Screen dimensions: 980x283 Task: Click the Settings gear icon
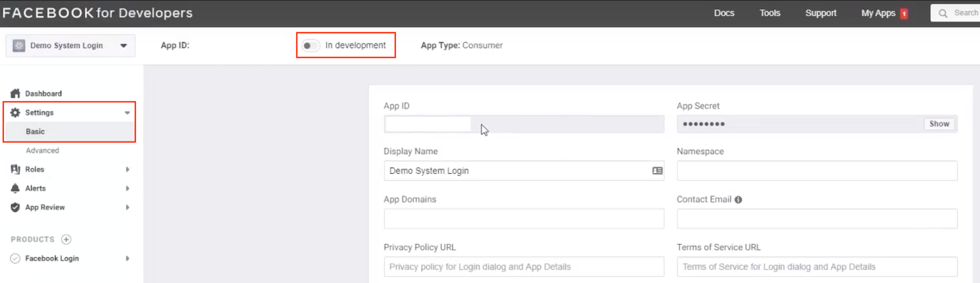coord(15,113)
